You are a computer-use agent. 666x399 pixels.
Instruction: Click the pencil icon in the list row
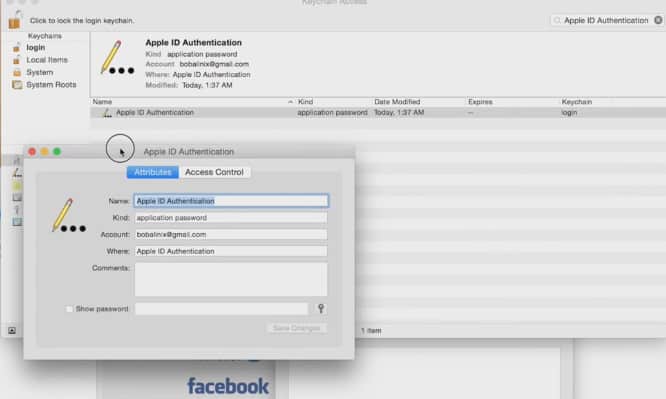tap(107, 113)
